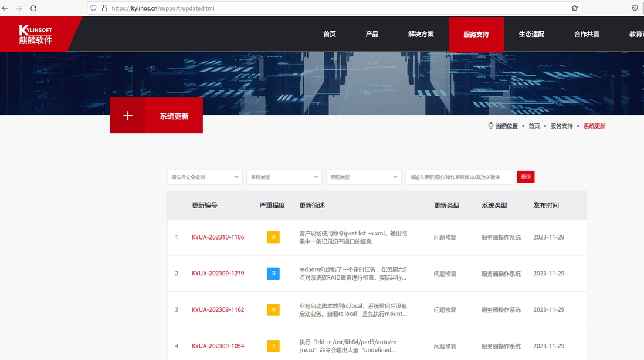Viewport: 644px width, 360px height.
Task: Select 首页 in the navigation menu
Action: coord(329,34)
